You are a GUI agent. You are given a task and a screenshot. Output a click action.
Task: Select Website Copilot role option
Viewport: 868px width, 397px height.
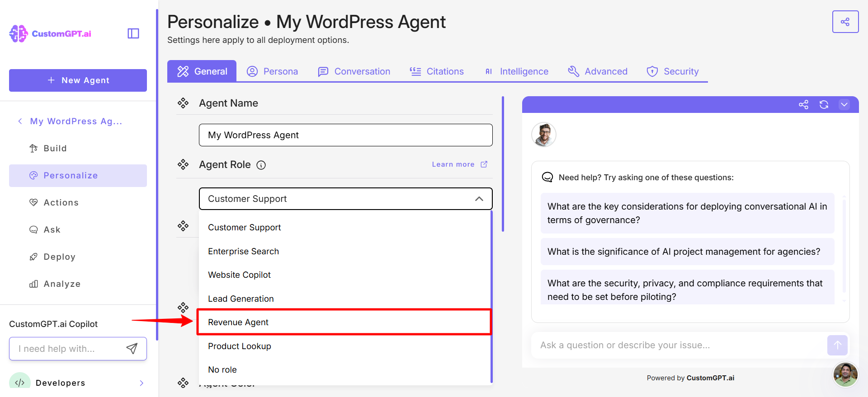tap(344, 275)
